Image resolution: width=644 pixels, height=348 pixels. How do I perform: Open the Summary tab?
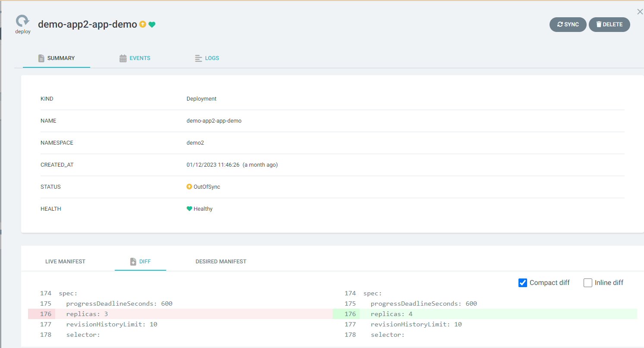tap(57, 58)
